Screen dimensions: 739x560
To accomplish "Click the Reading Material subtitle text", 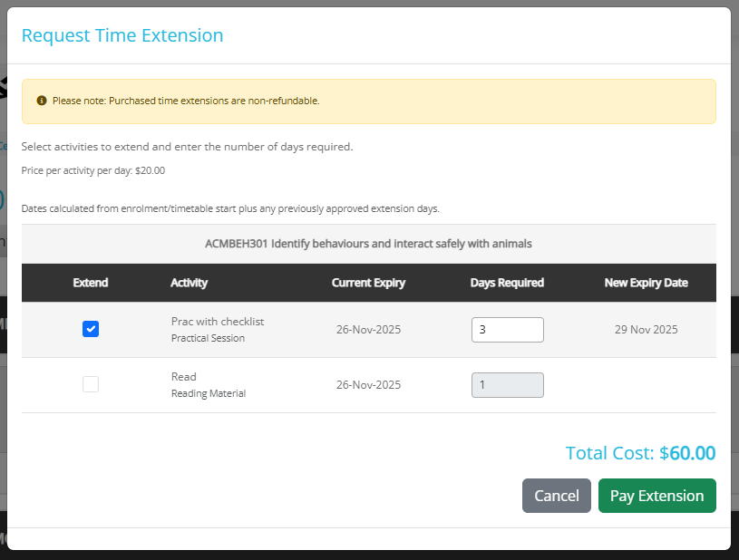I will pos(209,393).
